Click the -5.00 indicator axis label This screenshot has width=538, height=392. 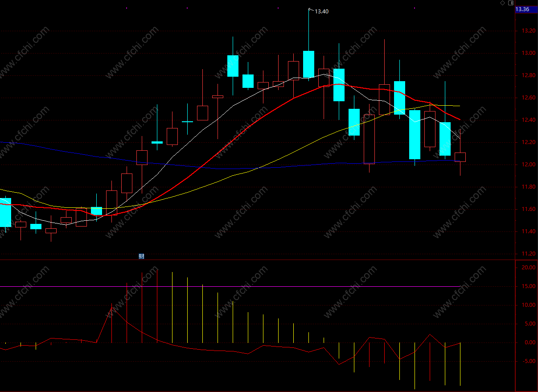530,361
